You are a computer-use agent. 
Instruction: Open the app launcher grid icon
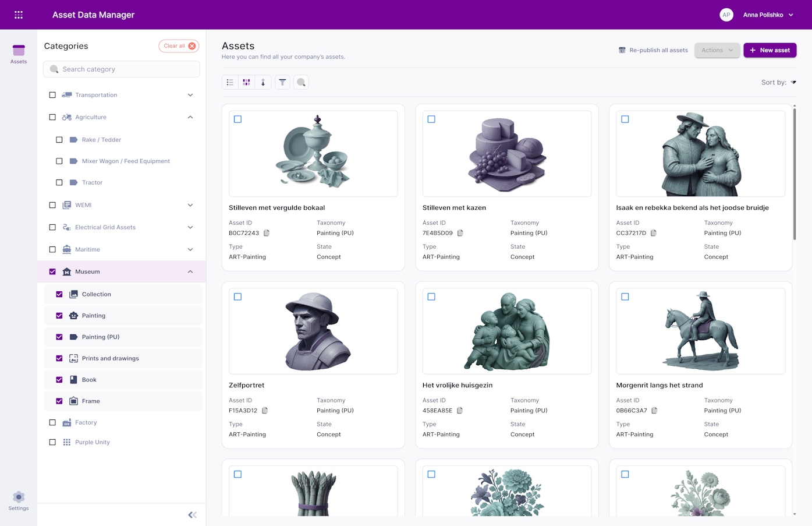[x=19, y=15]
